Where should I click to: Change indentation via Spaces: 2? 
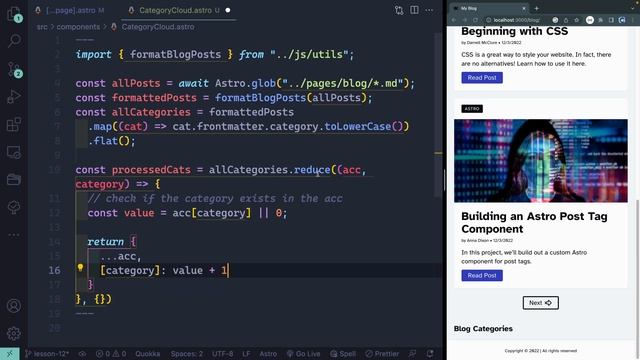tap(187, 353)
